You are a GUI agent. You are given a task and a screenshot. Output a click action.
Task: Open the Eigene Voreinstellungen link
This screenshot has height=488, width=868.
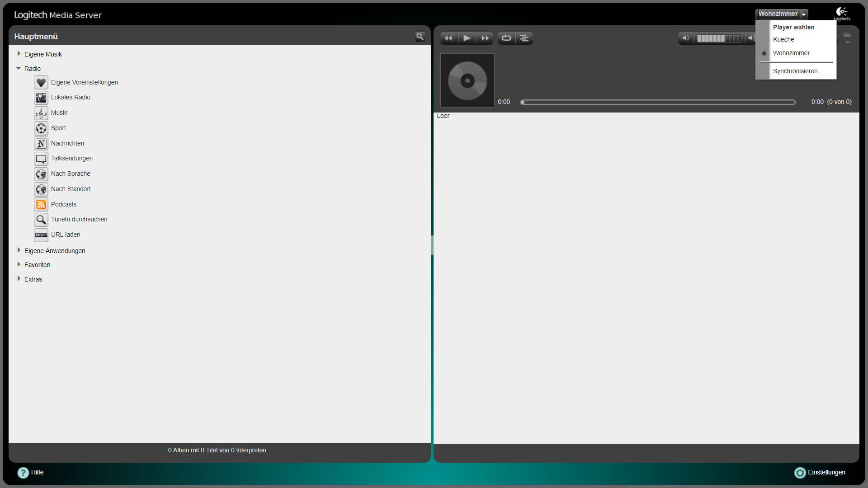(85, 82)
